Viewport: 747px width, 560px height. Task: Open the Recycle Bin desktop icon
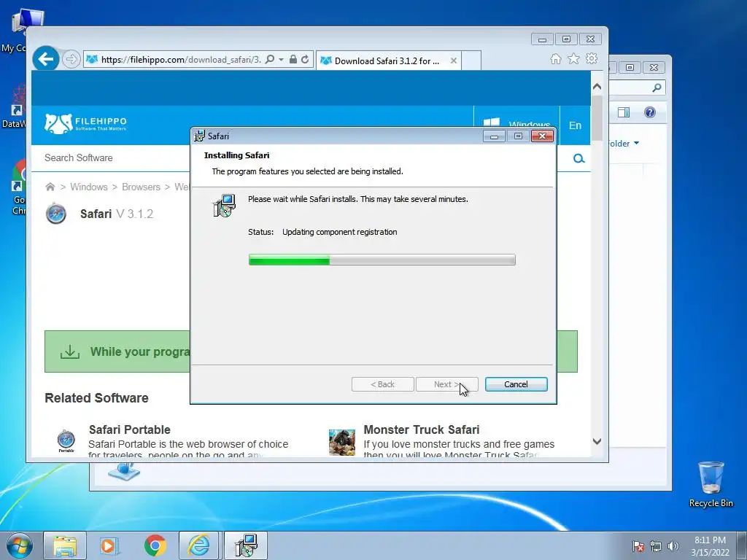pyautogui.click(x=711, y=484)
